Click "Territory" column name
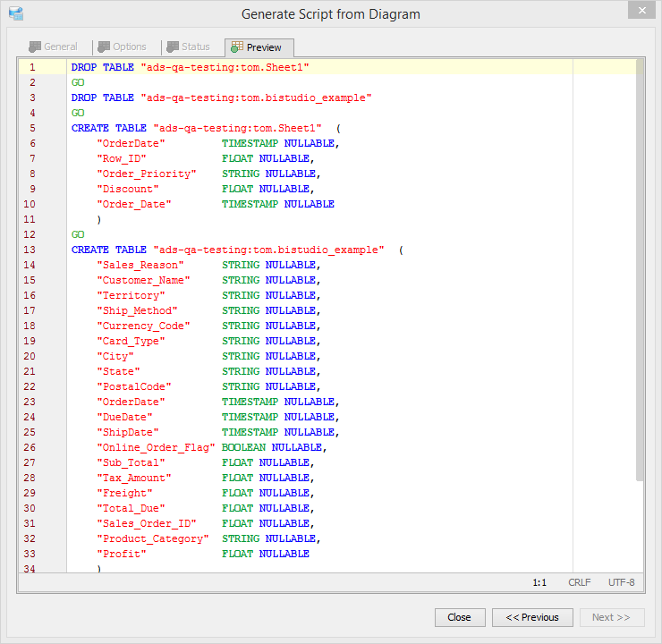662x644 pixels. pos(131,295)
